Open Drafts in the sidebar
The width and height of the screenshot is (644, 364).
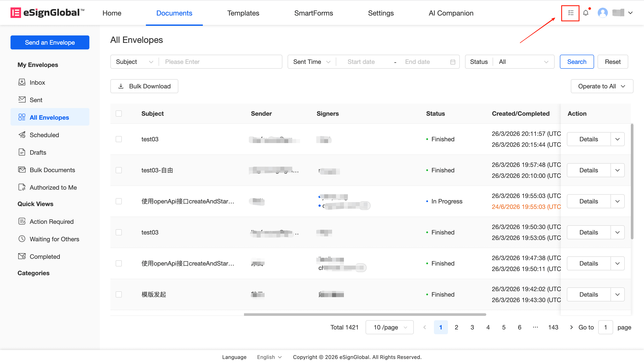click(x=38, y=152)
